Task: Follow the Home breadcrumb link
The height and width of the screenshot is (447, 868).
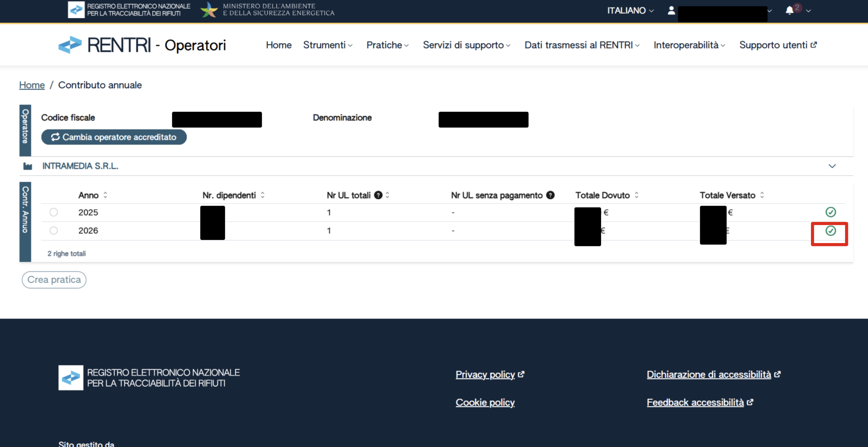Action: 32,85
